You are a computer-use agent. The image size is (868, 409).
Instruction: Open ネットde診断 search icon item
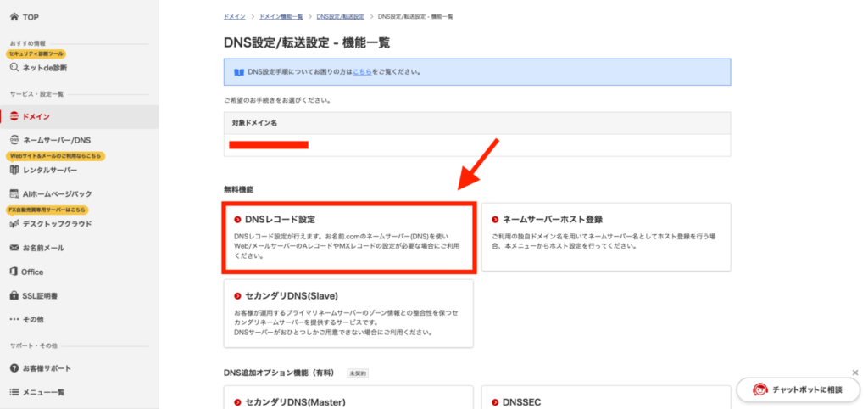click(x=14, y=67)
